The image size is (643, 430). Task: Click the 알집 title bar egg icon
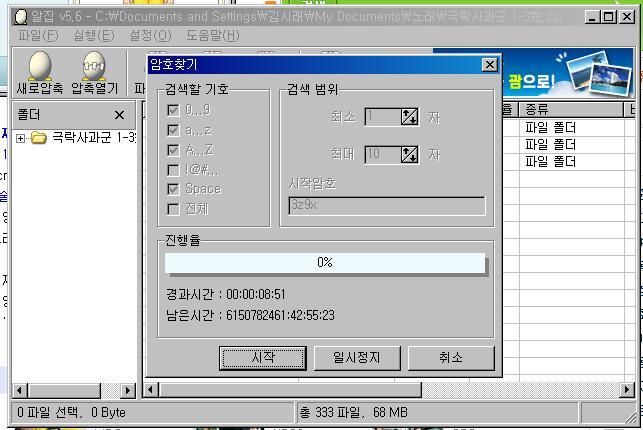coord(21,17)
